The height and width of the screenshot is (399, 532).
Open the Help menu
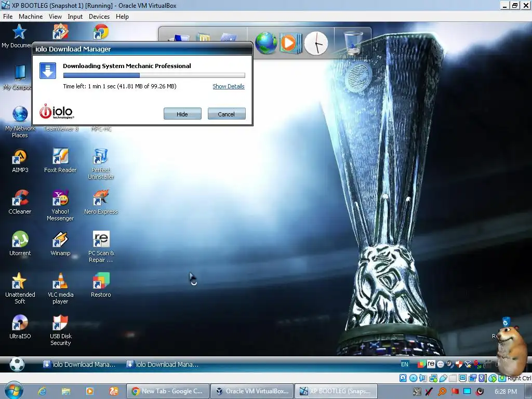pos(122,16)
